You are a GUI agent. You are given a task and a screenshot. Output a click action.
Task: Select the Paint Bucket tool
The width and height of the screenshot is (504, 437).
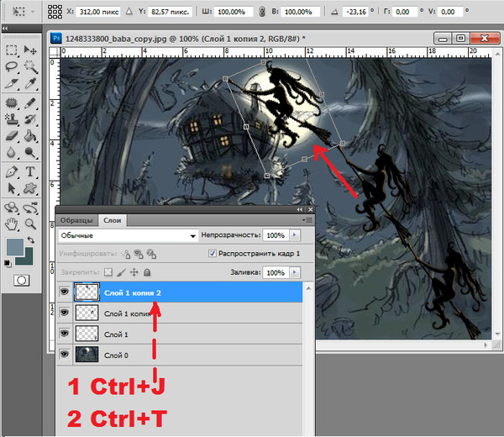click(x=30, y=135)
